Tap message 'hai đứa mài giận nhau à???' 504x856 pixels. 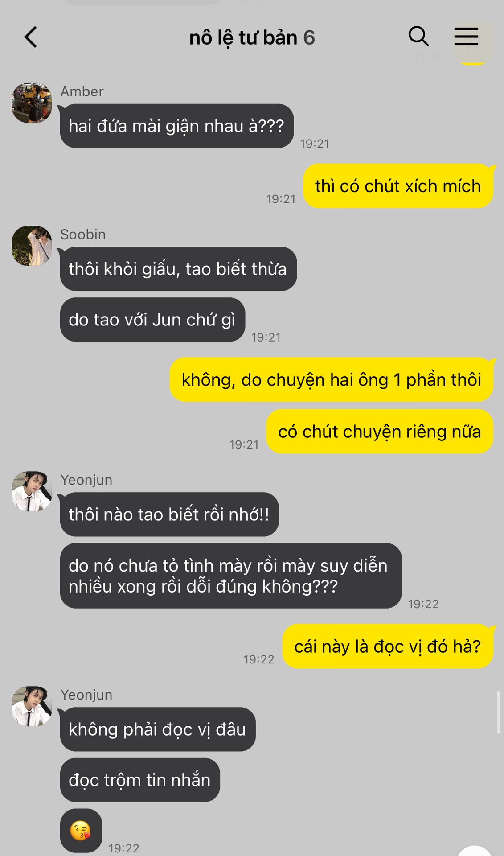click(177, 126)
